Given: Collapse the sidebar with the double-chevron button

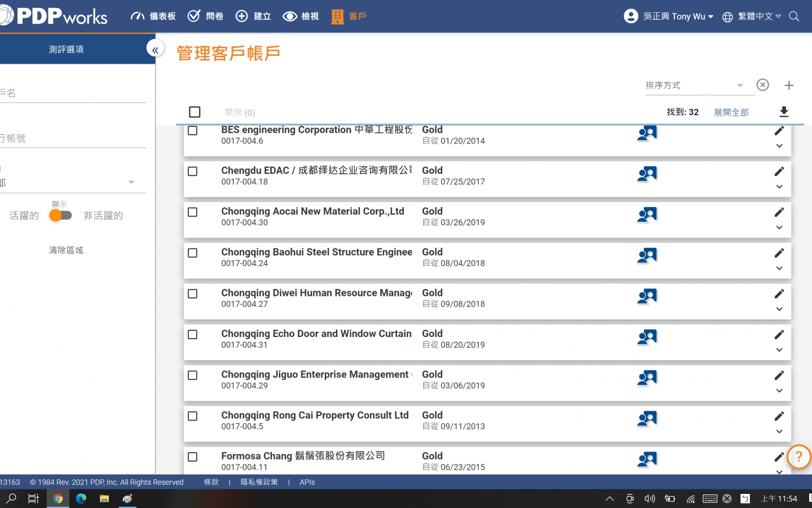Looking at the screenshot, I should (155, 49).
